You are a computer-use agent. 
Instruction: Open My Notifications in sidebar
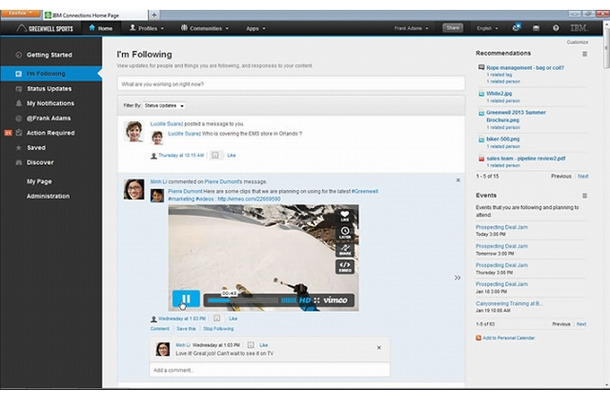[x=51, y=104]
